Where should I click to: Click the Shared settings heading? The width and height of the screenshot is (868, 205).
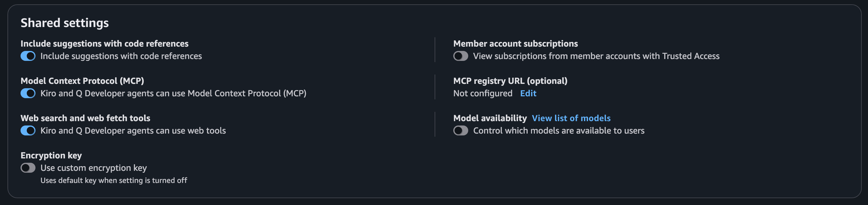(x=65, y=23)
